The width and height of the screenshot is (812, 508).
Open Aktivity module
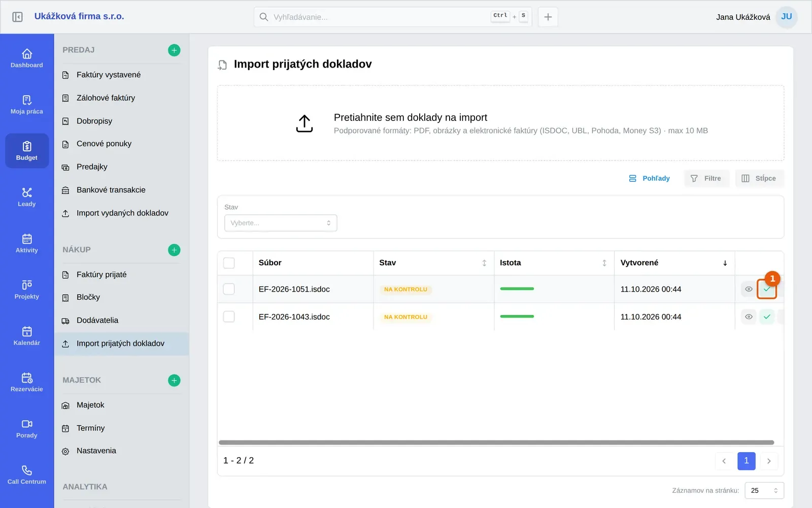coord(27,243)
